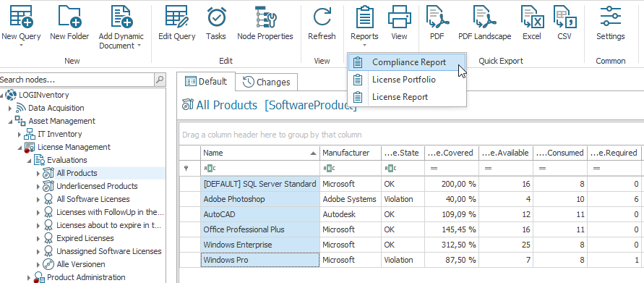Switch to the Changes tab
The width and height of the screenshot is (644, 283).
pyautogui.click(x=267, y=82)
